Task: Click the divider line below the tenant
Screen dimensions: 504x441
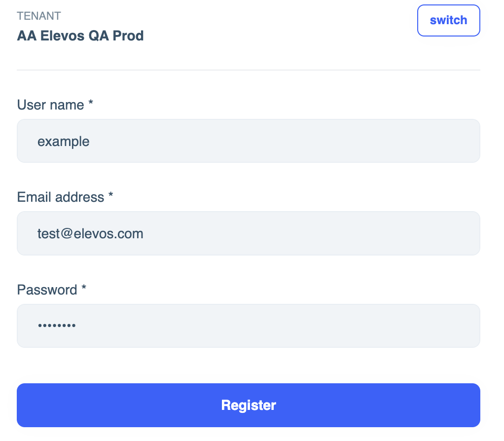Action: 249,70
